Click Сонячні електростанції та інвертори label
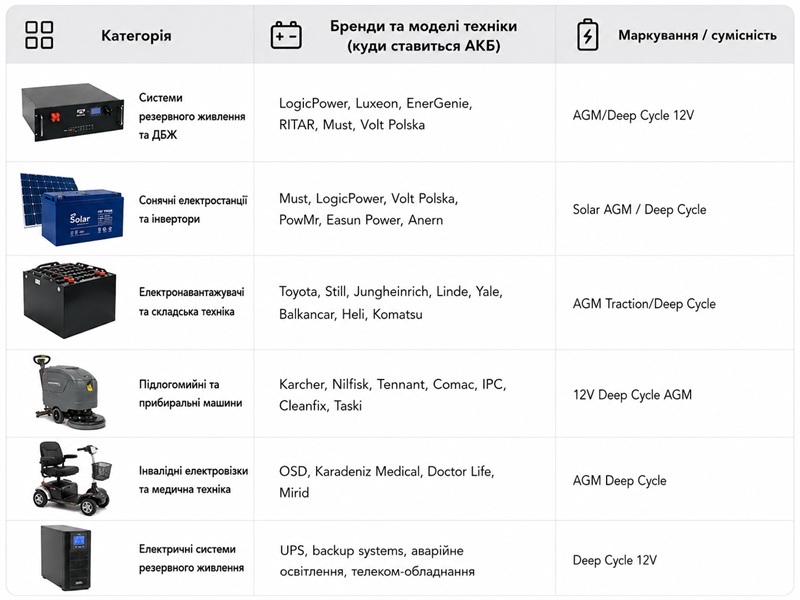 point(193,210)
